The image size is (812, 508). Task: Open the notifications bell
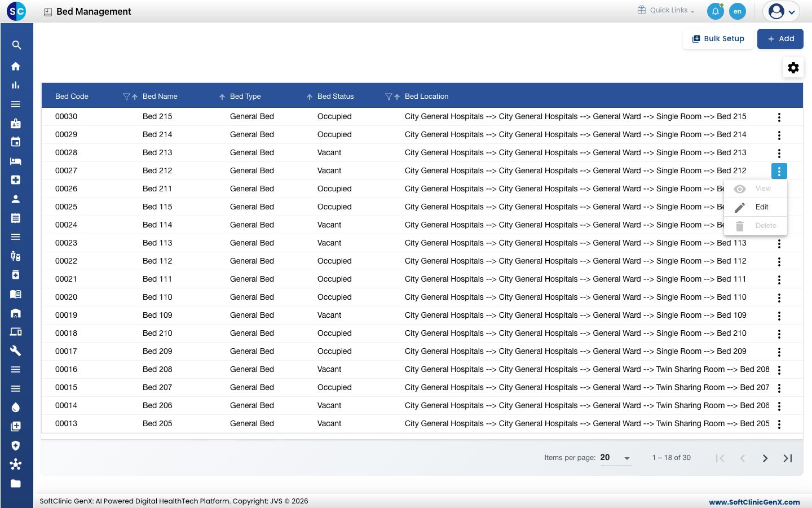[715, 11]
